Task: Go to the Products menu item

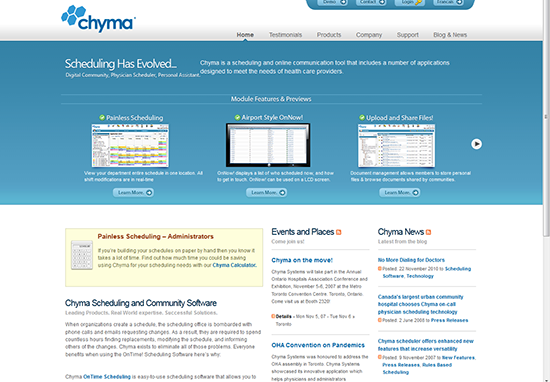Action: pyautogui.click(x=329, y=35)
